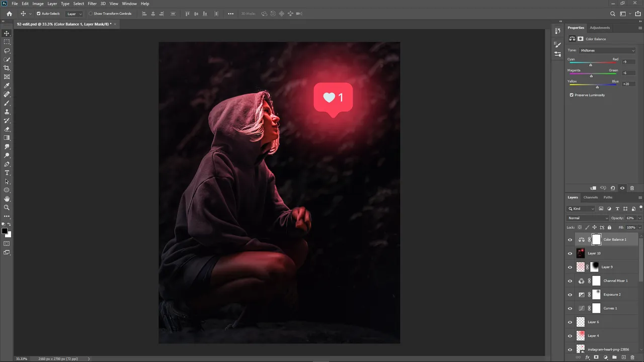This screenshot has width=644, height=362.
Task: Toggle visibility of Layer 9
Action: coord(570,267)
